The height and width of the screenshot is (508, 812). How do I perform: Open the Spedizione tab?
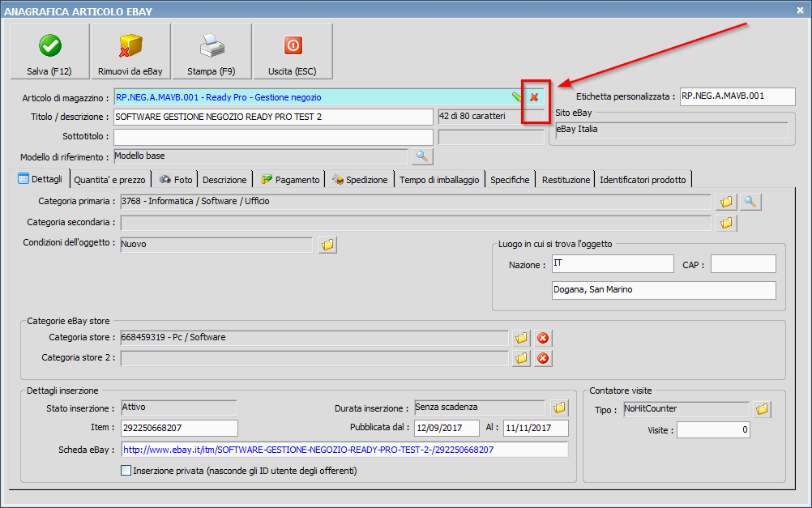[x=360, y=180]
